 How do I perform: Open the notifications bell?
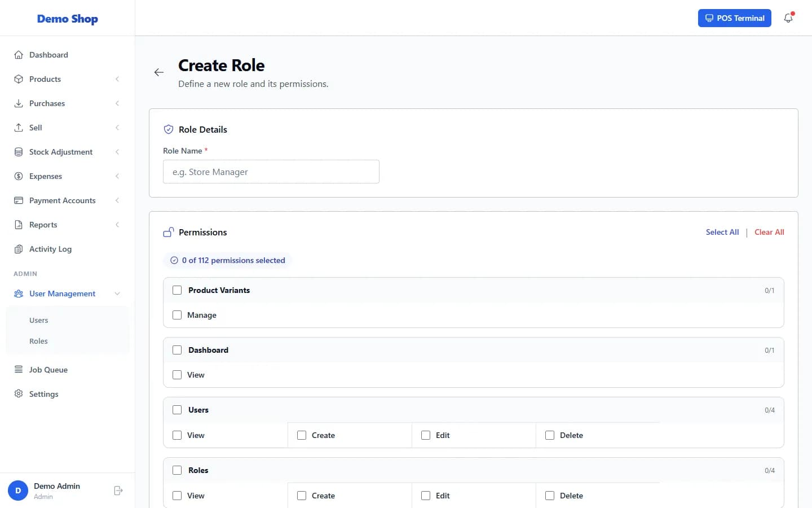[x=788, y=18]
